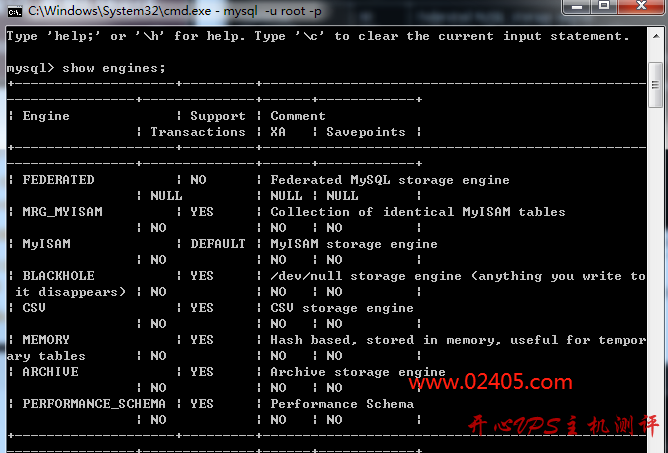Open the cmd.exe system menu icon
Image resolution: width=668 pixels, height=453 pixels.
14,12
